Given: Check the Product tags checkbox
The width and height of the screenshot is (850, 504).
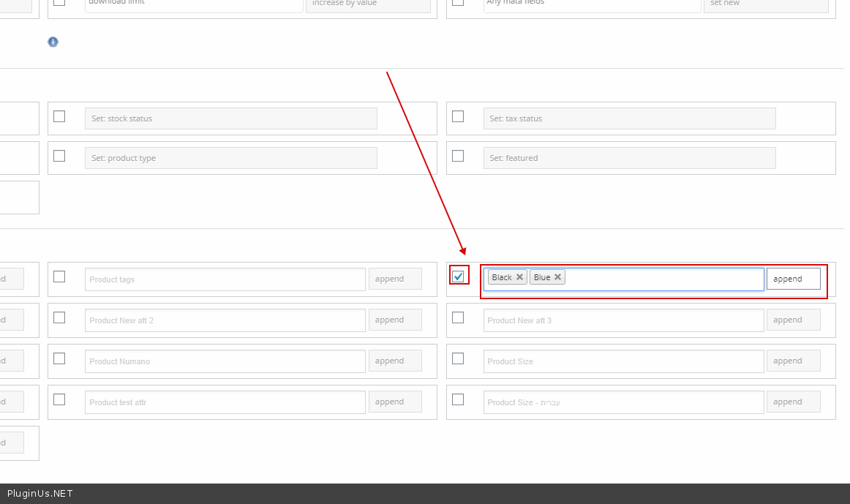Looking at the screenshot, I should tap(59, 277).
